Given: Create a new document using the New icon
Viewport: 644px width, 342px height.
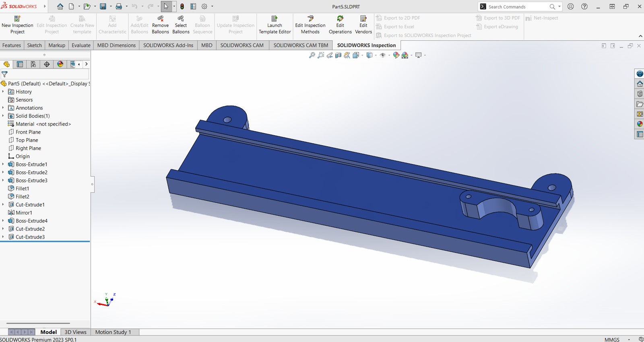Looking at the screenshot, I should pyautogui.click(x=71, y=6).
